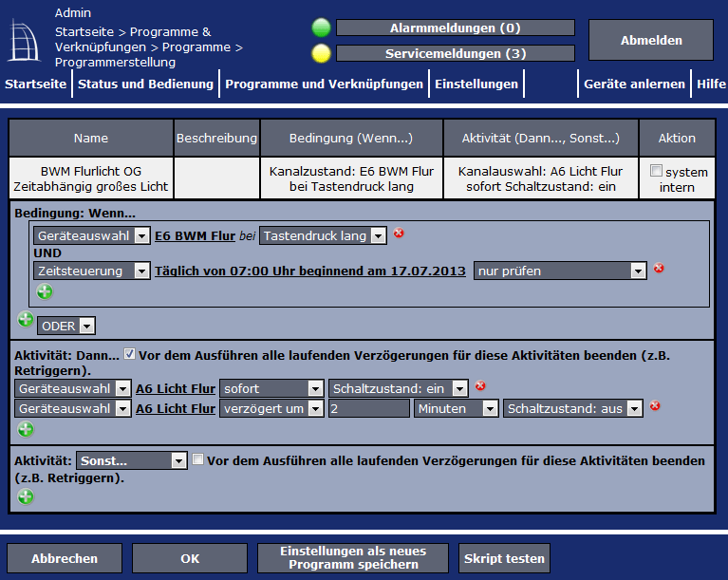
Task: Open the Zeitsteuerung dropdown
Action: (x=92, y=271)
